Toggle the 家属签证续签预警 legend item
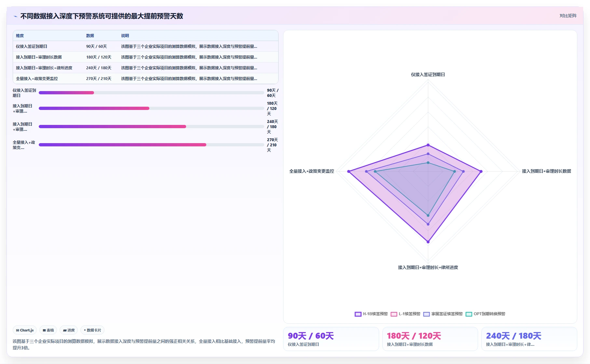 pyautogui.click(x=443, y=314)
